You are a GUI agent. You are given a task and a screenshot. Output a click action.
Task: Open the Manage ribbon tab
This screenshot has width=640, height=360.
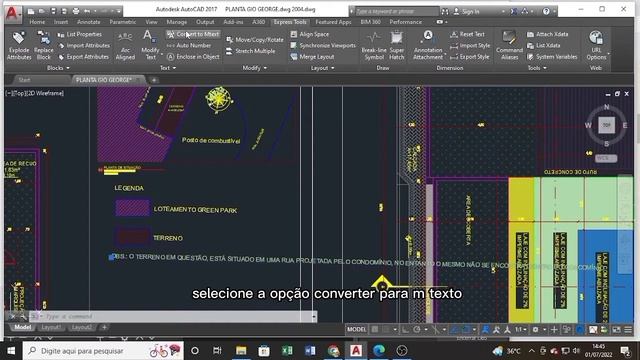point(177,22)
